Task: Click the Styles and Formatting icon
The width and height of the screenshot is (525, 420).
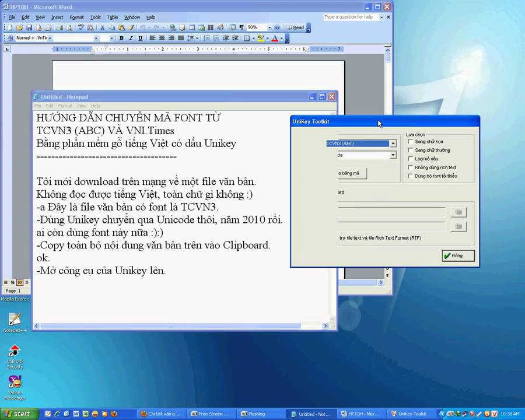Action: (x=10, y=38)
